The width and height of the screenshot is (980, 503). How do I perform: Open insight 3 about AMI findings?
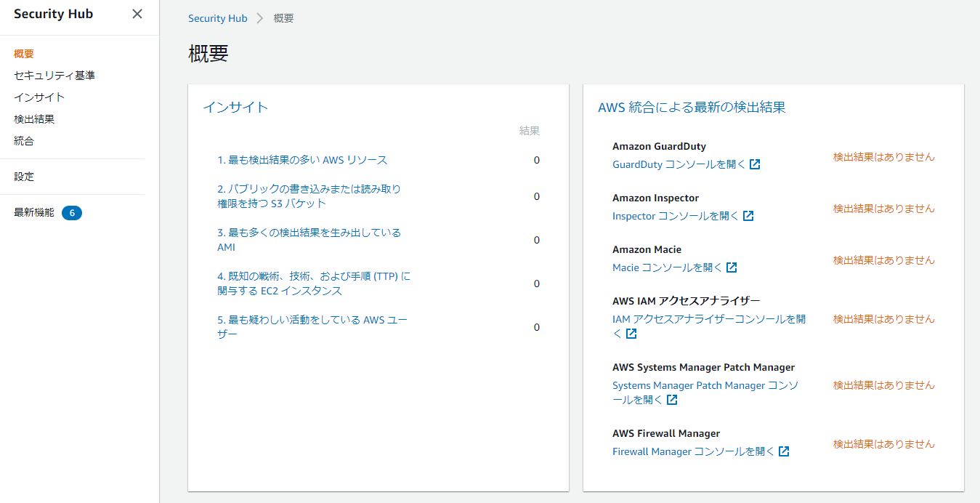309,240
